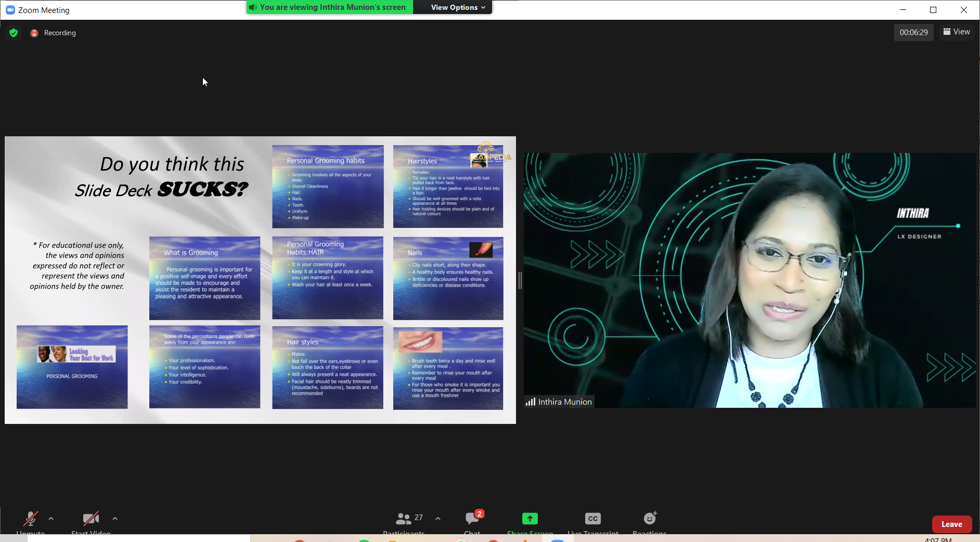Click the 'Nails' slide thumbnail

tap(448, 278)
